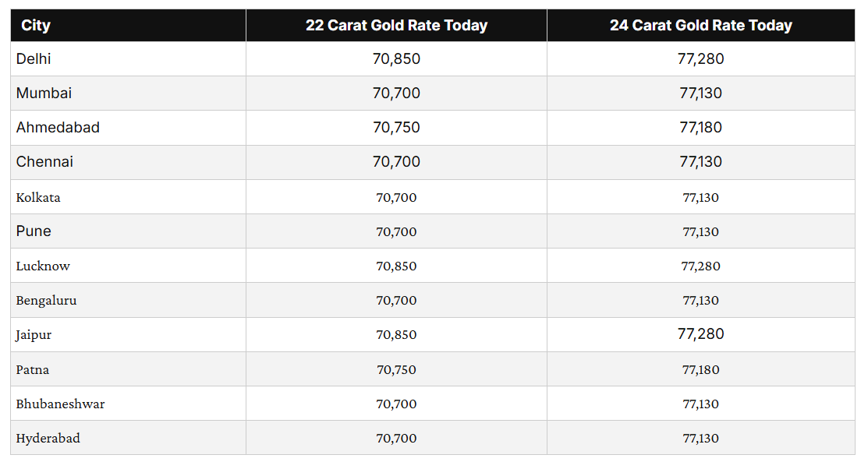Select the Mumbai city cell
The width and height of the screenshot is (868, 462).
44,93
